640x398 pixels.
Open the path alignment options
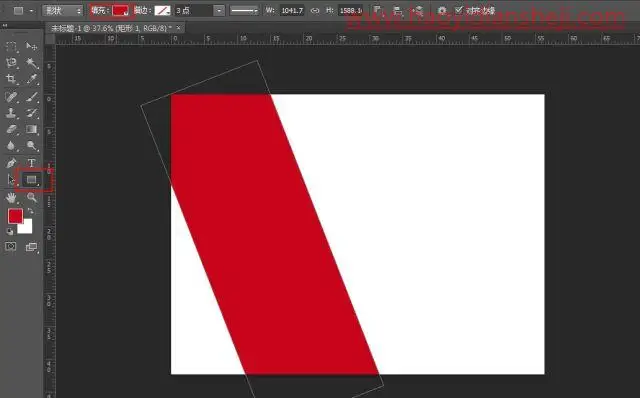pyautogui.click(x=397, y=11)
